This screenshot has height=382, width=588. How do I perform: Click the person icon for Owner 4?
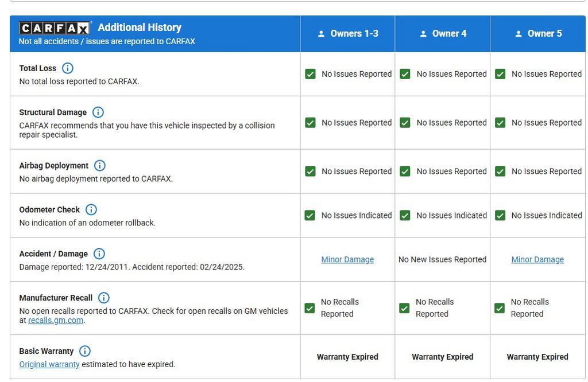[423, 34]
